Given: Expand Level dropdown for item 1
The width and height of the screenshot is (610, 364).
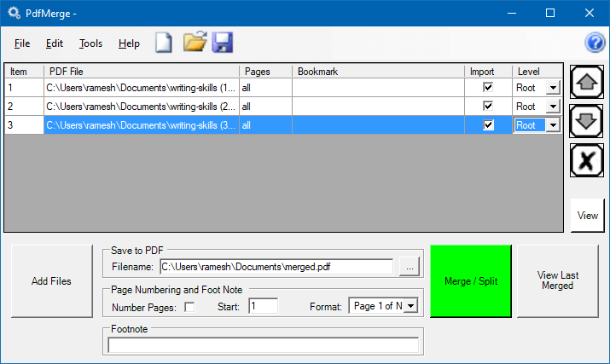Looking at the screenshot, I should 553,88.
